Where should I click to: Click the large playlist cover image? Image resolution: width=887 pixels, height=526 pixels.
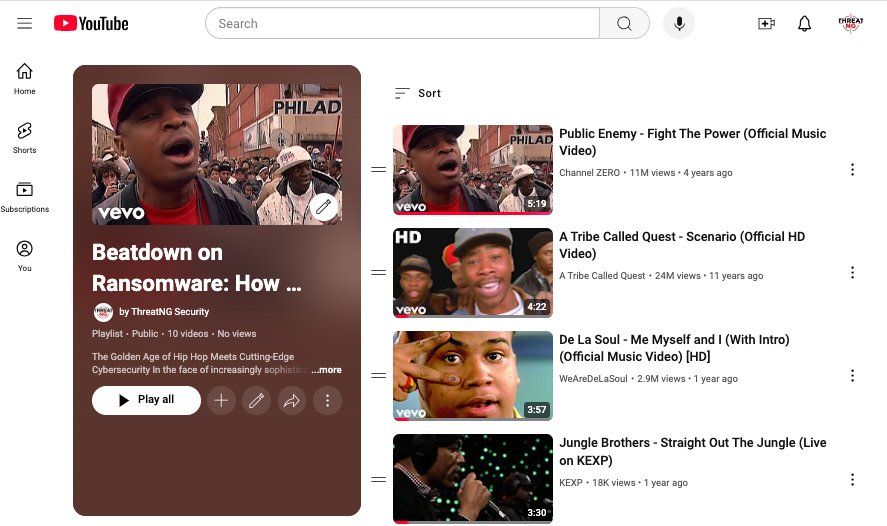(217, 154)
